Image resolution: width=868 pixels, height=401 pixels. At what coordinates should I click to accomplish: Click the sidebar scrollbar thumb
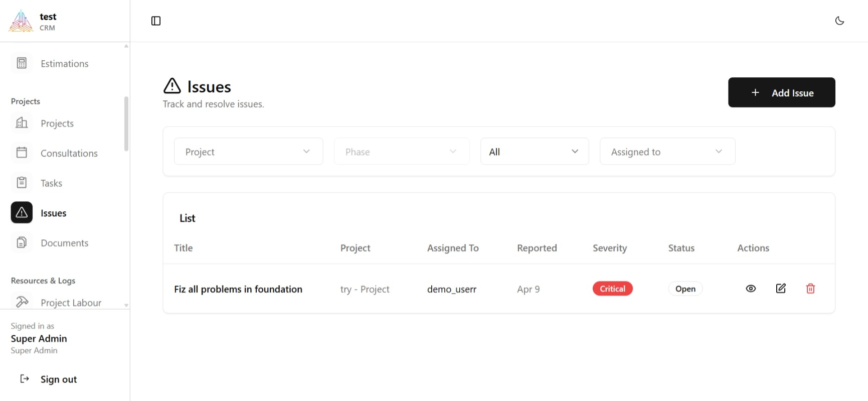(x=126, y=123)
